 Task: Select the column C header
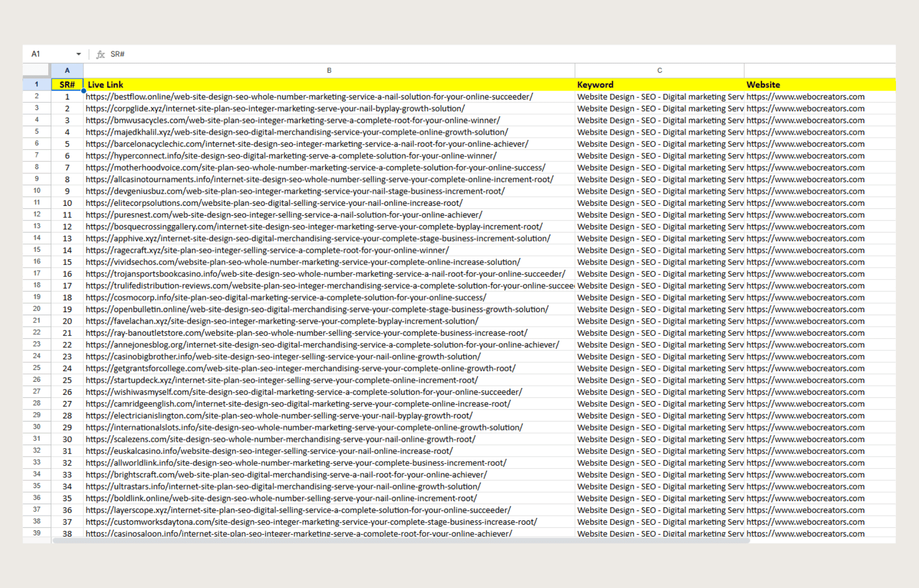659,70
